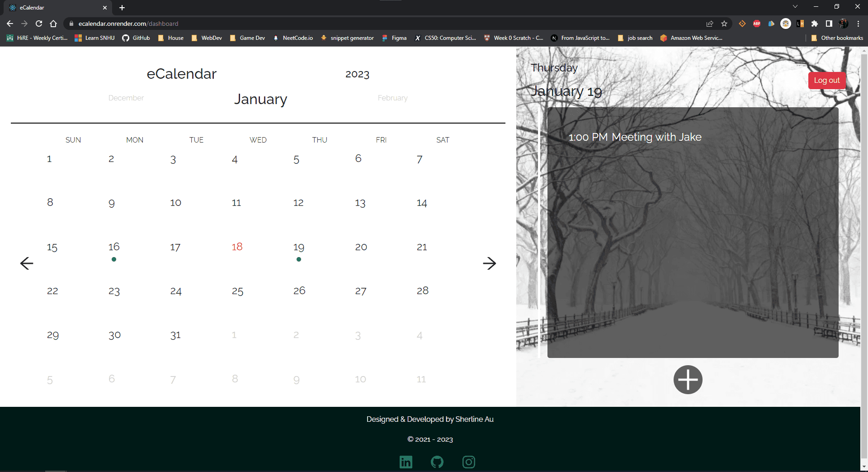Select greyed February 4

420,336
